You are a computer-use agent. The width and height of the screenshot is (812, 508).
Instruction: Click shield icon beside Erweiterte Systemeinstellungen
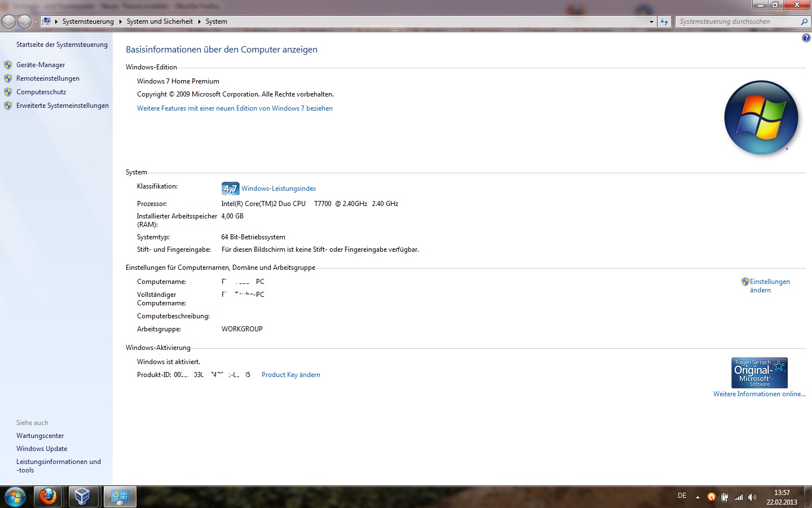8,106
